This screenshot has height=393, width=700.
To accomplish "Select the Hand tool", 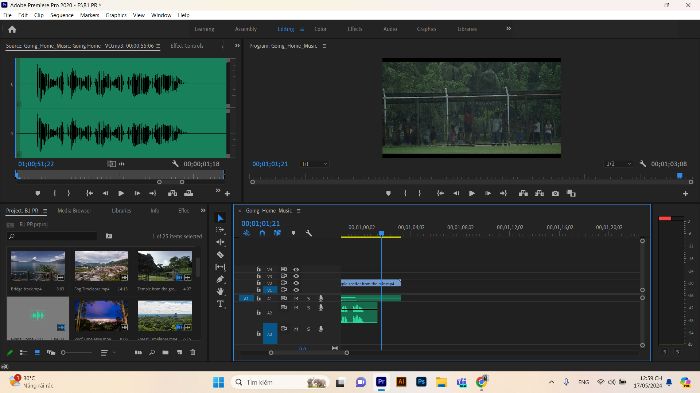I will [220, 291].
